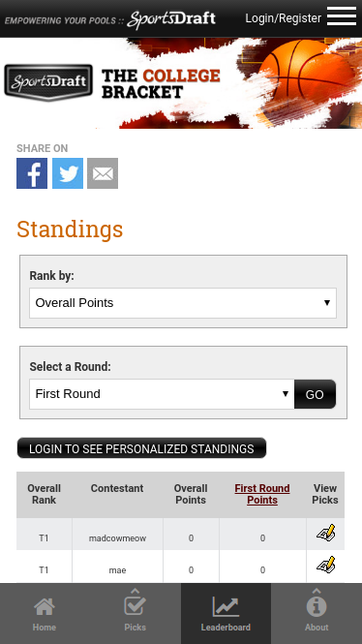Share on Facebook icon
362x644 pixels.
[32, 173]
